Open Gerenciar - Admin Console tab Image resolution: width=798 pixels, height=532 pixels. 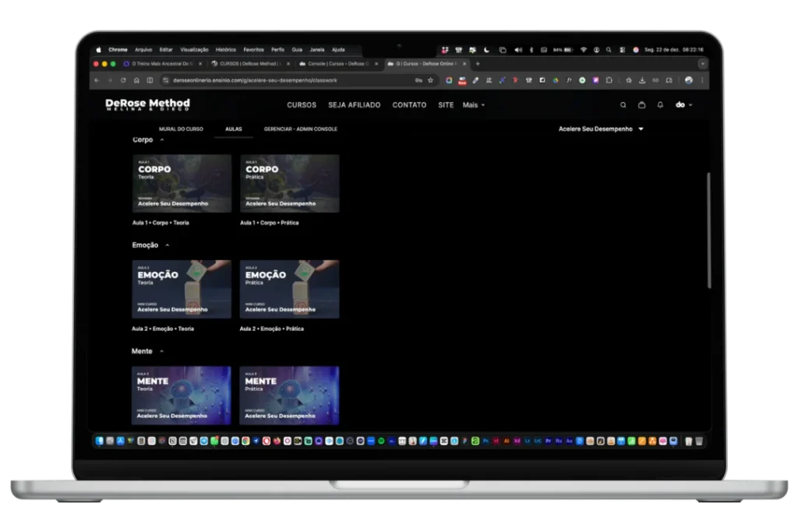pos(300,129)
